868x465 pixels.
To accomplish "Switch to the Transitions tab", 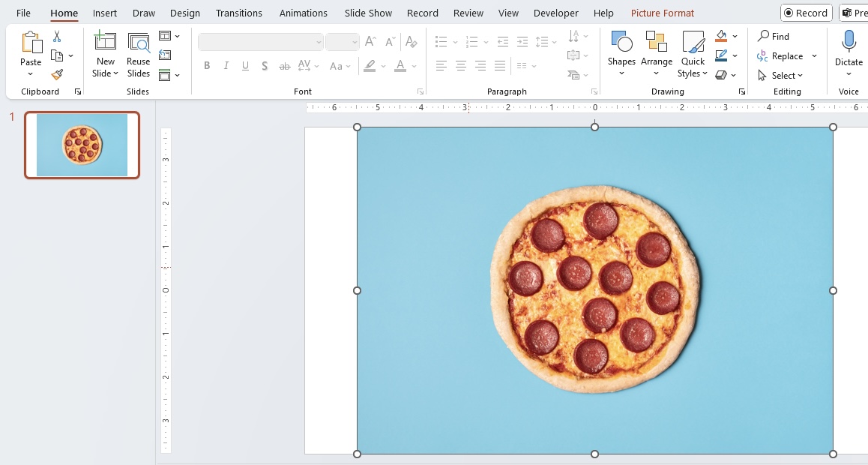I will [x=238, y=13].
